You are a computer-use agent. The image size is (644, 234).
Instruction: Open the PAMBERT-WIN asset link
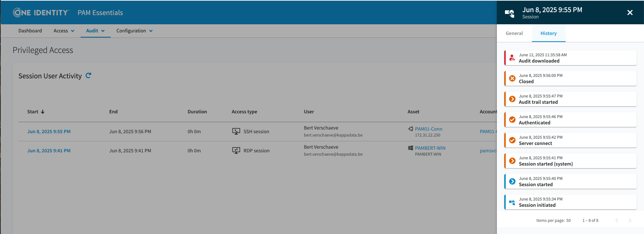[x=430, y=148]
